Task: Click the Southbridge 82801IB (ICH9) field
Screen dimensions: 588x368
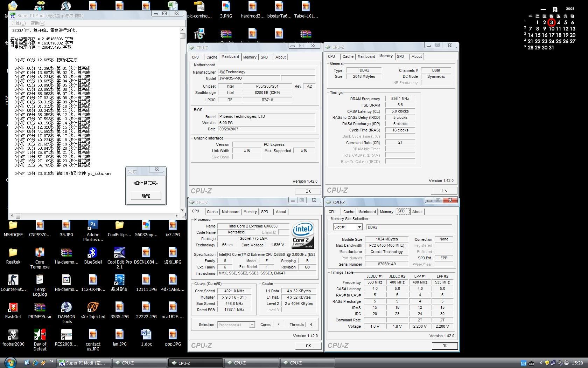Action: pyautogui.click(x=267, y=93)
